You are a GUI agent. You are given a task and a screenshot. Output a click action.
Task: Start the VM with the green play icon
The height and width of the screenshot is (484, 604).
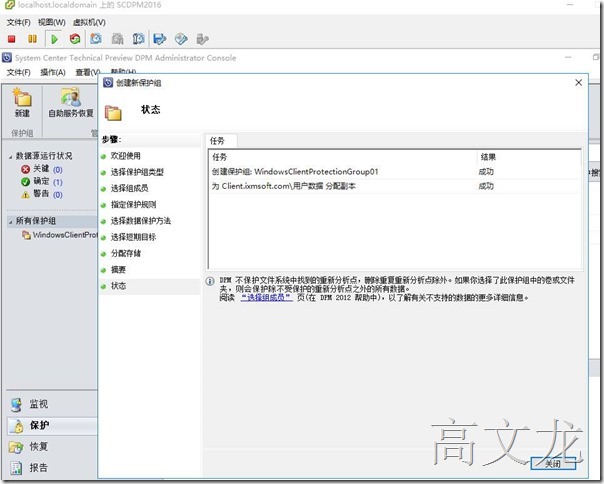point(54,39)
